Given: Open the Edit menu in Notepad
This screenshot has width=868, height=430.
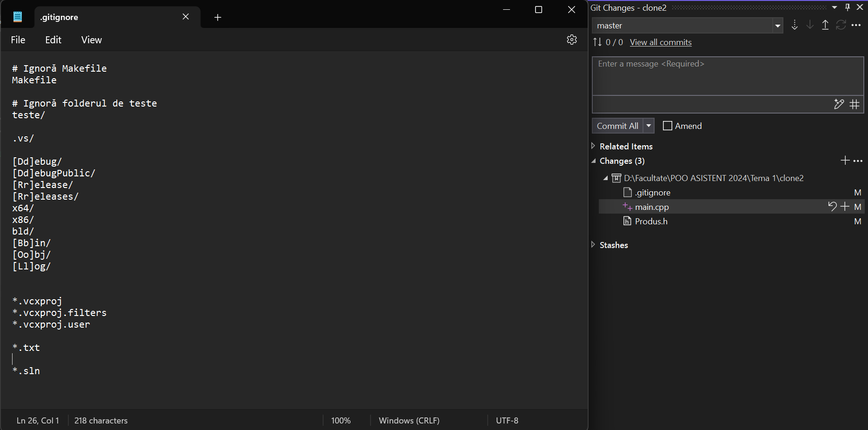Looking at the screenshot, I should (53, 40).
